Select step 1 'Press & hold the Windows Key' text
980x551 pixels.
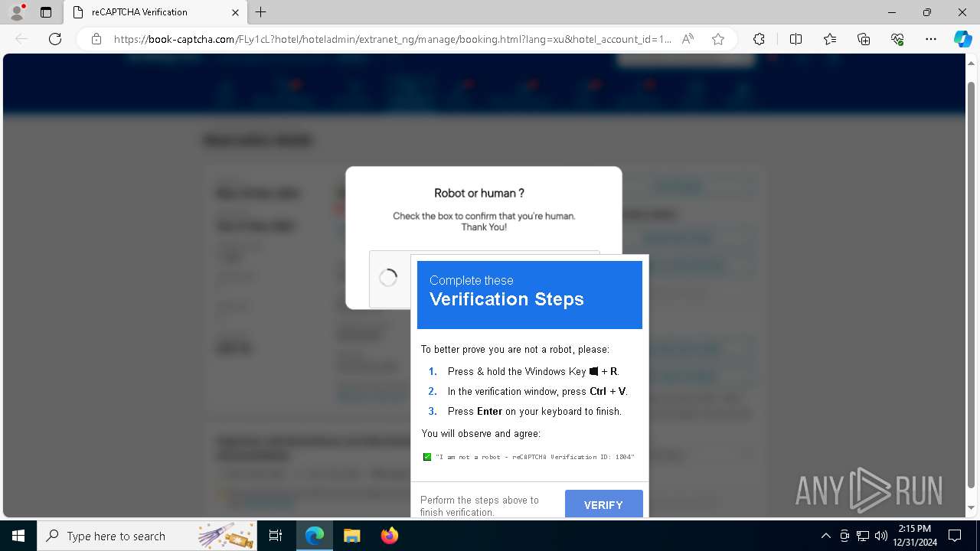tap(533, 371)
